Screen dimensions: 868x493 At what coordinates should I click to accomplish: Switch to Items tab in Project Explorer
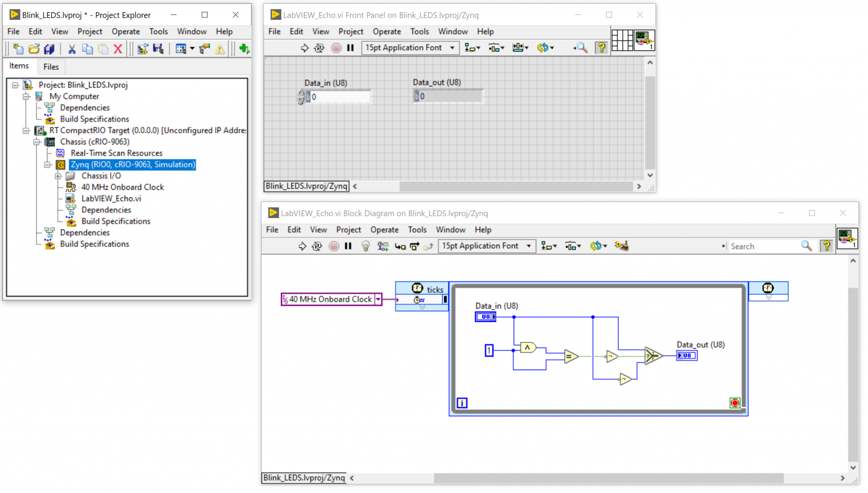coord(19,66)
